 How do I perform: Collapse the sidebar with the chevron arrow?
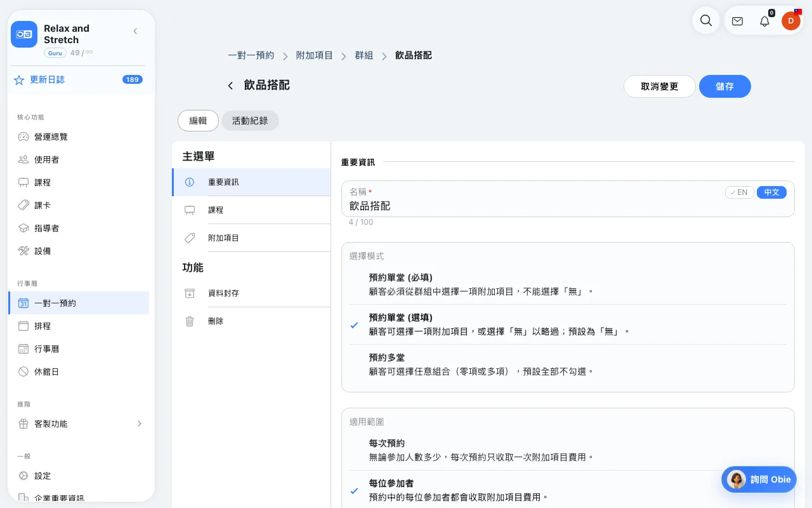135,31
